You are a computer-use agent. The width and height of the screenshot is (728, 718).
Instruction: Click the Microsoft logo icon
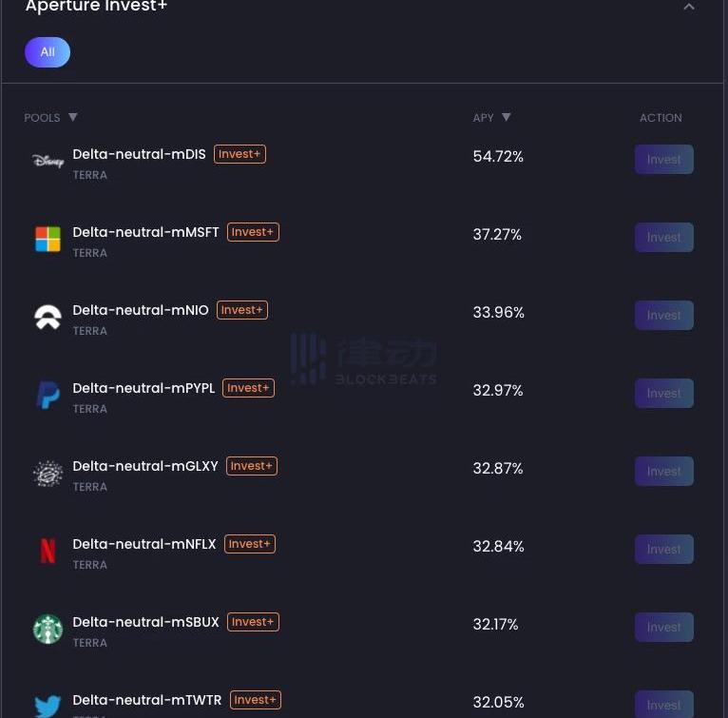point(48,239)
